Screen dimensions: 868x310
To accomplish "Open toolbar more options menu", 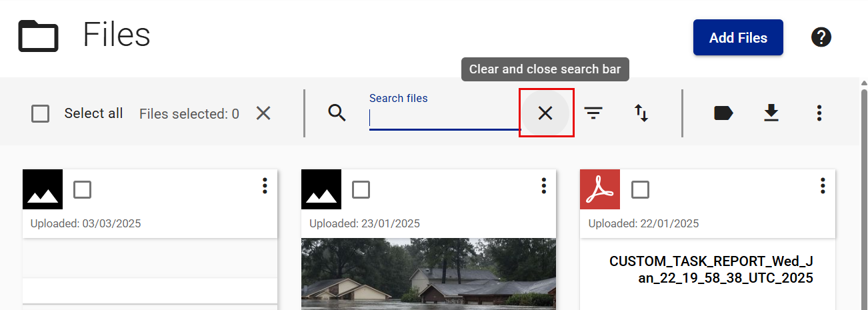I will point(819,113).
